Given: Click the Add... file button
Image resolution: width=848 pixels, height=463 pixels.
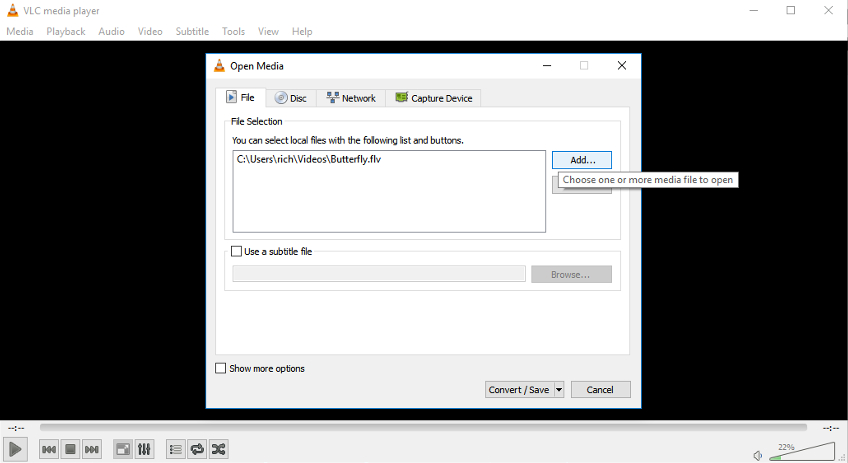Looking at the screenshot, I should coord(582,160).
